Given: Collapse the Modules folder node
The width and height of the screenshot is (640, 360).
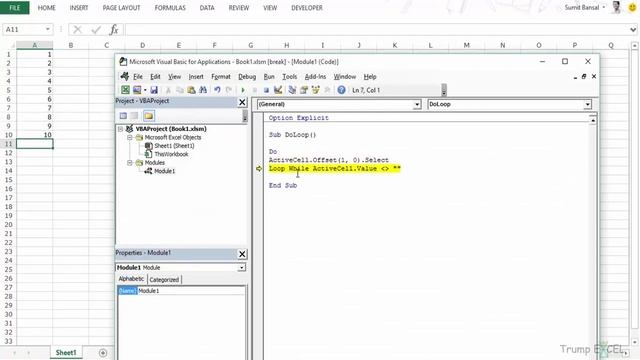Looking at the screenshot, I should coord(130,163).
